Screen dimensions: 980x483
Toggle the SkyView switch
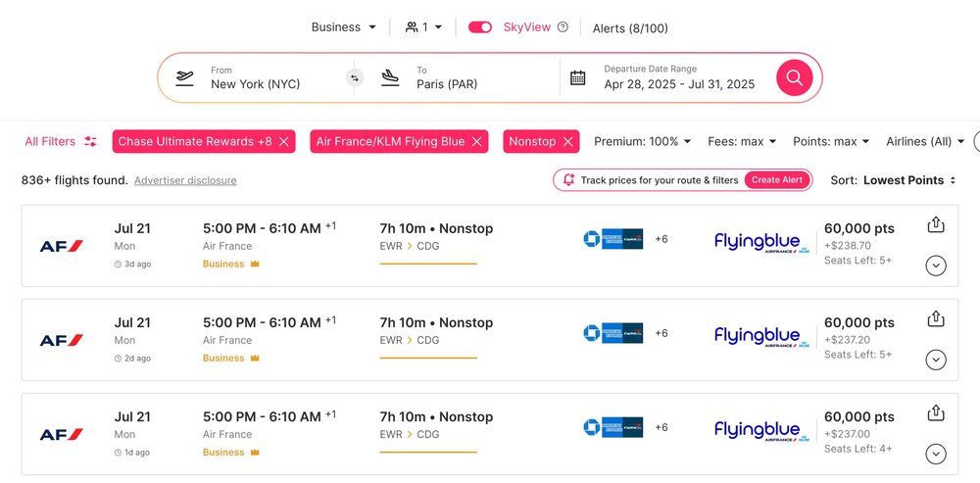coord(480,27)
